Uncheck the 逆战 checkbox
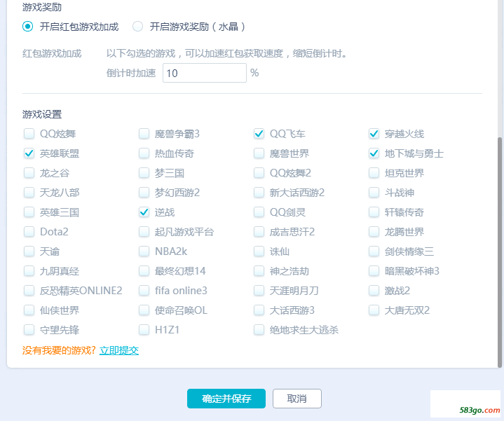 tap(144, 212)
